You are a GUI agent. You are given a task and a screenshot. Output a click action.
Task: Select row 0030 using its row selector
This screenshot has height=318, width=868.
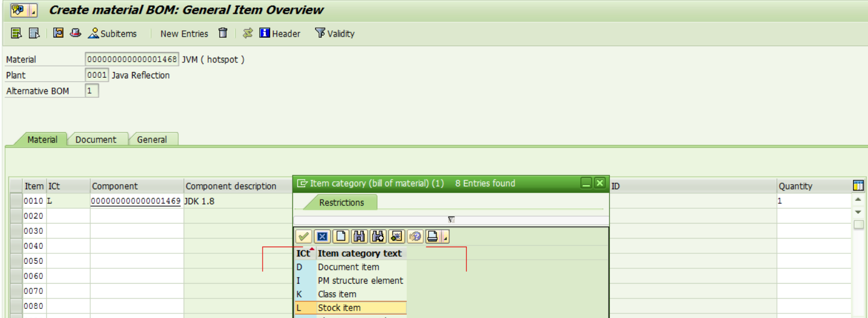[x=16, y=230]
